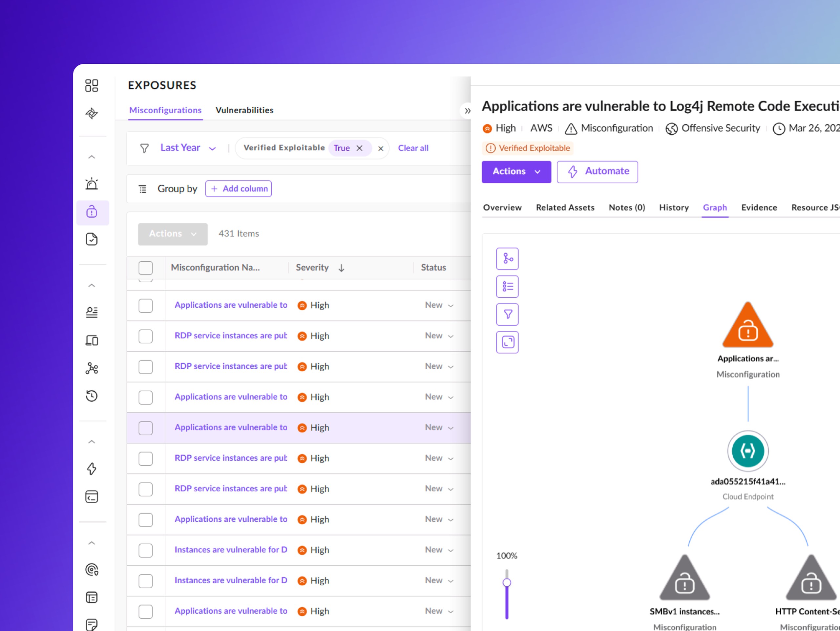Viewport: 840px width, 631px height.
Task: Check the first Applications are vulnerable row
Action: pyautogui.click(x=145, y=305)
